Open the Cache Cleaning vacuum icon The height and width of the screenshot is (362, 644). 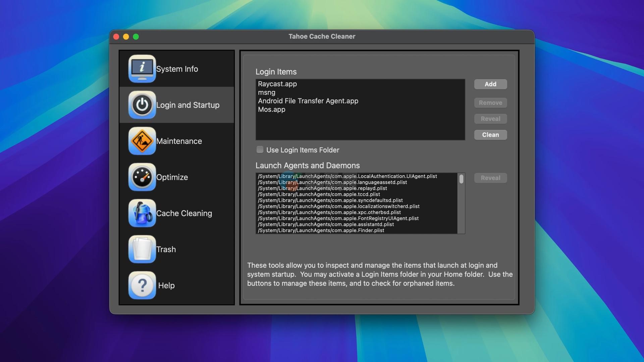142,213
